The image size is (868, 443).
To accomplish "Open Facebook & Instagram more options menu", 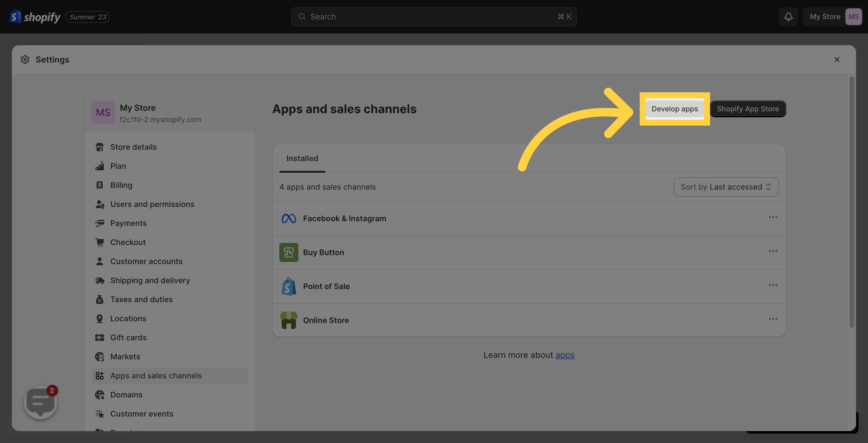I will [773, 217].
